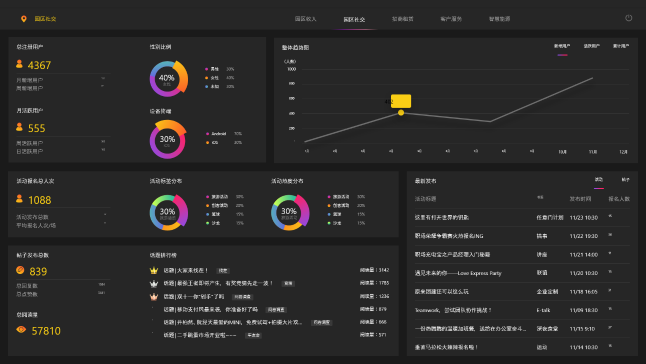646x364 pixels.
Task: Select the second series tab above the trend chart
Action: click(x=592, y=46)
